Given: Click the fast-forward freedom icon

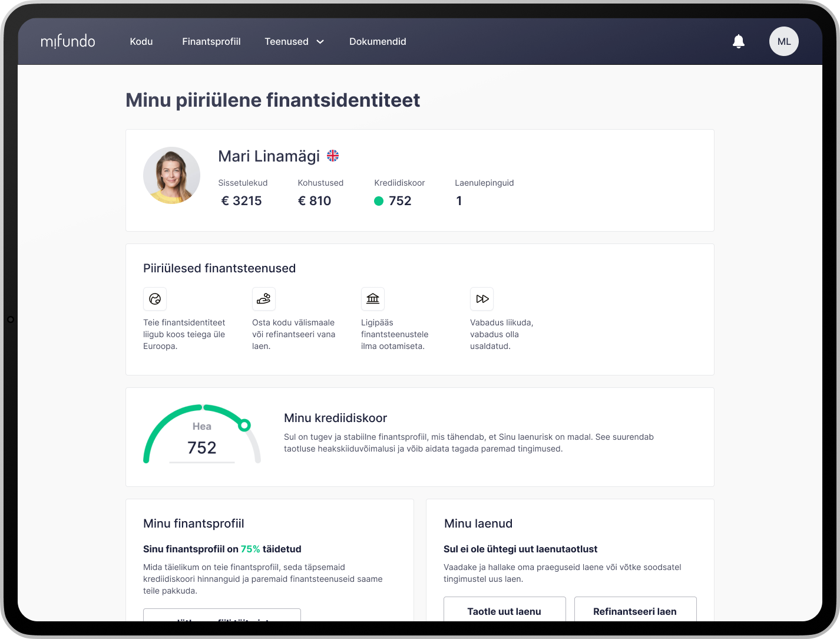Looking at the screenshot, I should pyautogui.click(x=481, y=299).
